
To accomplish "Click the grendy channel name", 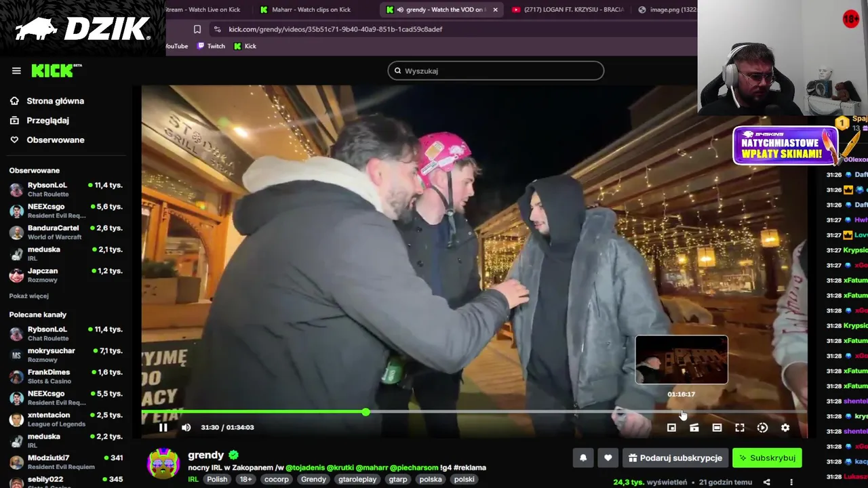I will point(205,455).
